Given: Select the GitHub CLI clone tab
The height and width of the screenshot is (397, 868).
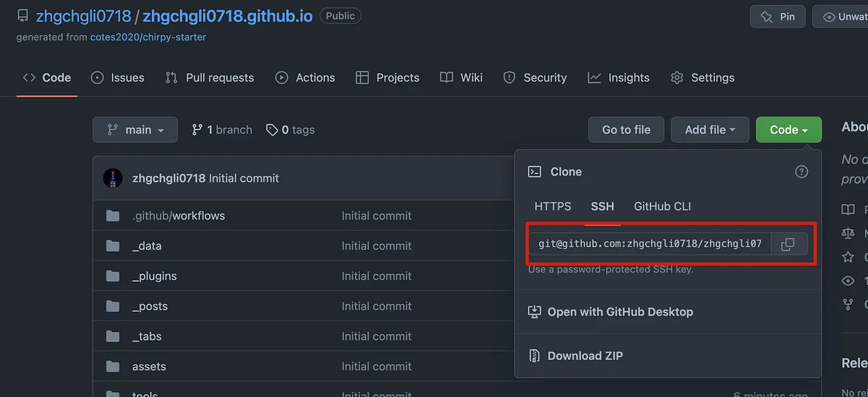Looking at the screenshot, I should click(x=662, y=206).
